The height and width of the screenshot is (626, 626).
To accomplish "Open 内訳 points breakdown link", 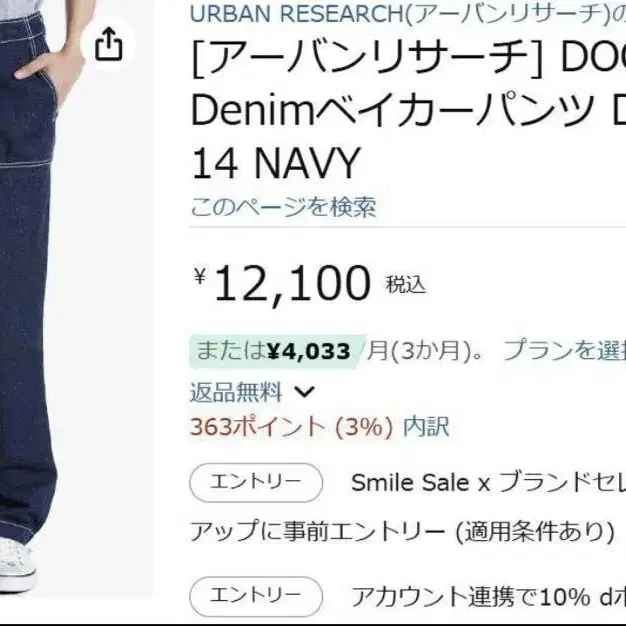I will 426,426.
